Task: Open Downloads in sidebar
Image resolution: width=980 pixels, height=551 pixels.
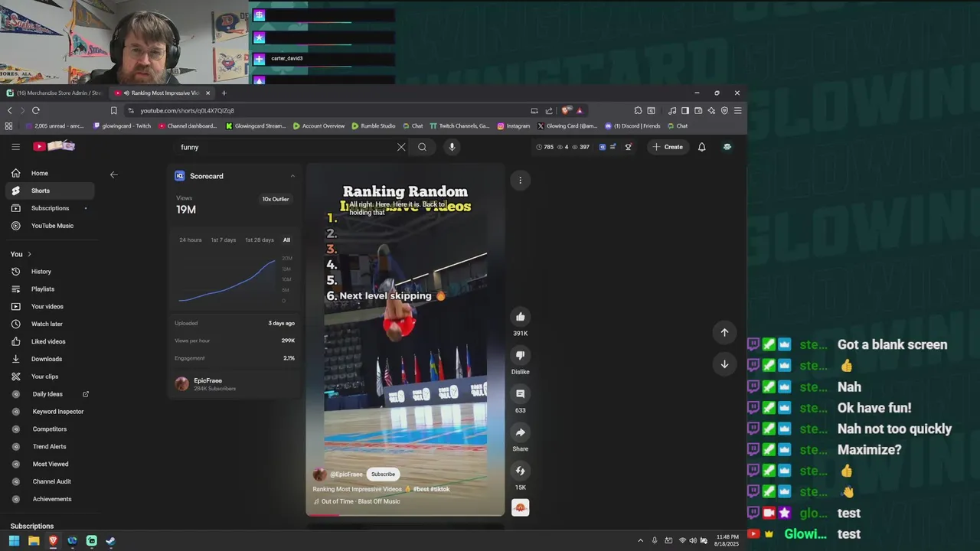Action: click(x=50, y=359)
